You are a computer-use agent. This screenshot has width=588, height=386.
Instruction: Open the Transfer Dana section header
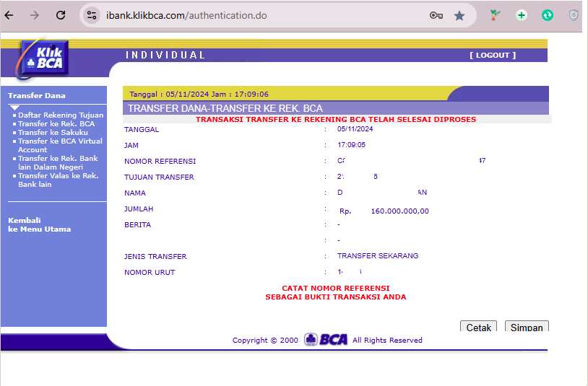[37, 95]
